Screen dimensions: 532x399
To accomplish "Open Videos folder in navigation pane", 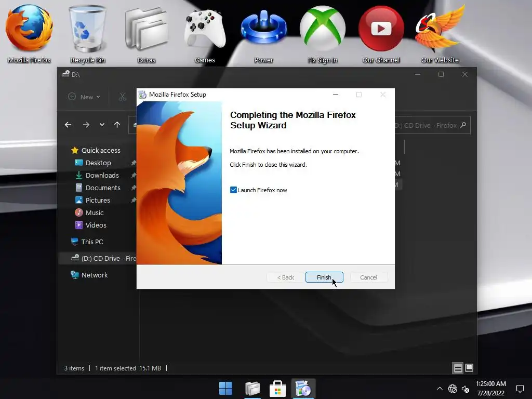I will [90, 225].
